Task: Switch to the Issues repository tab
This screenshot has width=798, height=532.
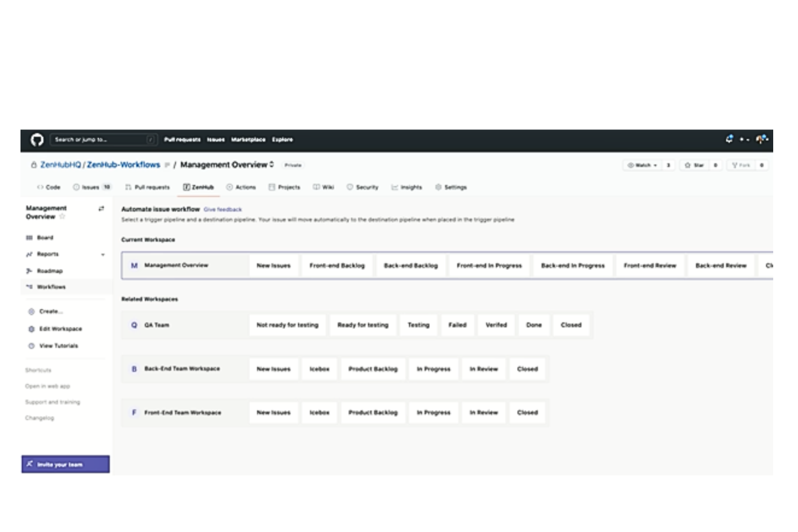Action: 92,188
